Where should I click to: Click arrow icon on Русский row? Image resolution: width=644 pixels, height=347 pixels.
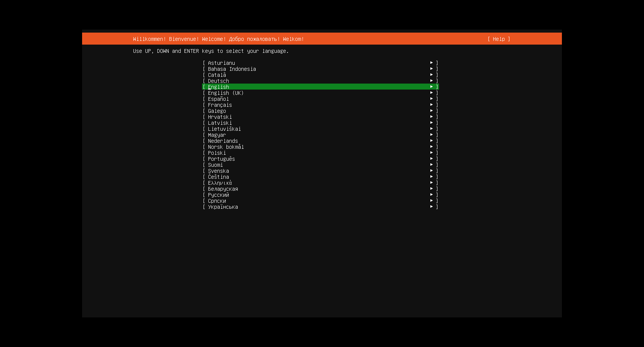click(x=431, y=194)
